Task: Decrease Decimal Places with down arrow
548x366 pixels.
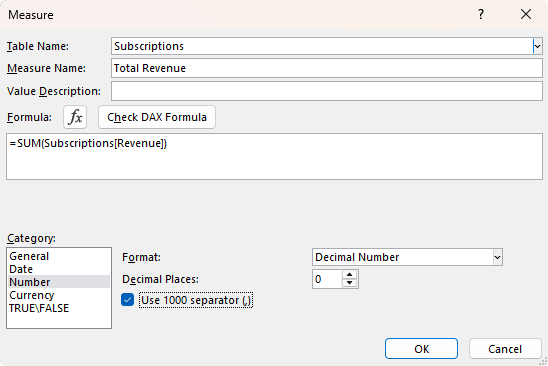Action: [349, 283]
